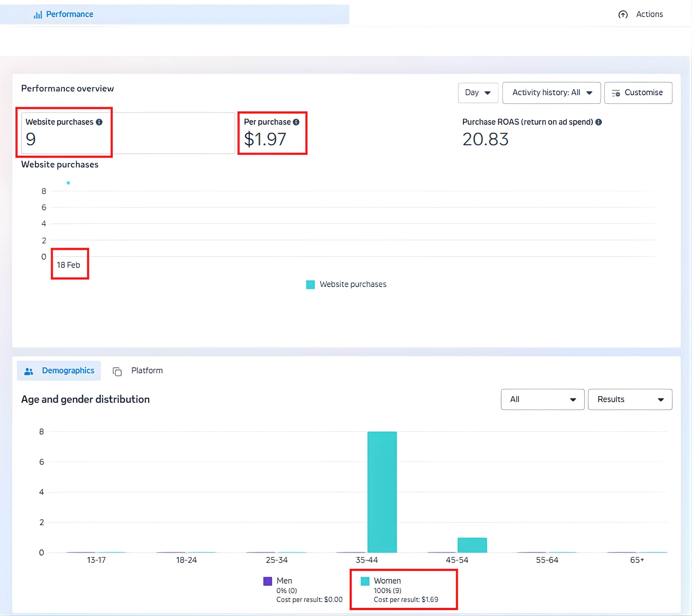This screenshot has height=616, width=692.
Task: Click the teal Women color swatch
Action: [365, 581]
